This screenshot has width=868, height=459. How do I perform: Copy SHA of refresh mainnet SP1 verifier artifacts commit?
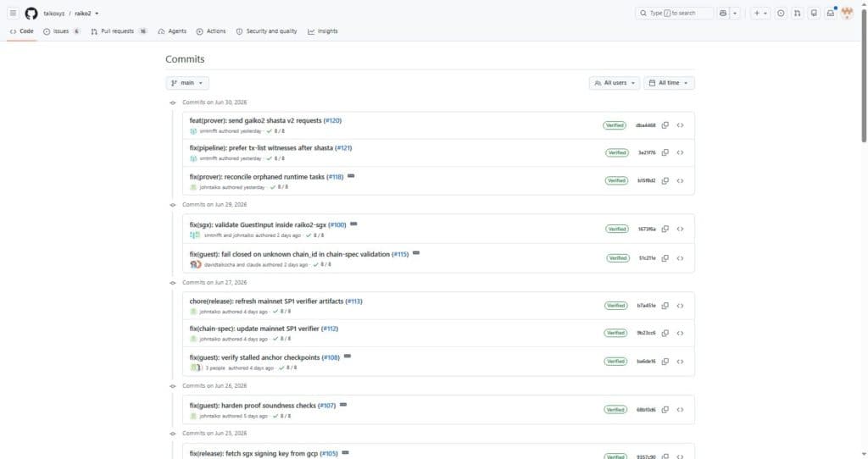[x=665, y=306]
